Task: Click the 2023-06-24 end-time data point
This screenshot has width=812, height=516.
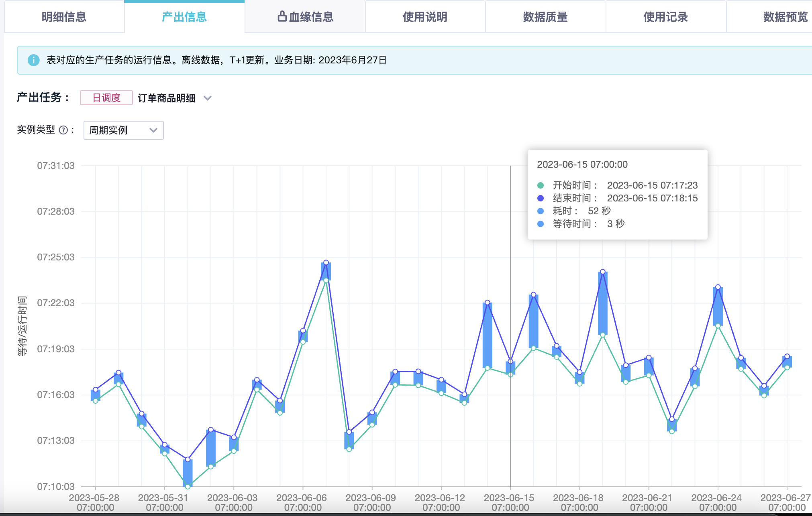Action: tap(718, 287)
